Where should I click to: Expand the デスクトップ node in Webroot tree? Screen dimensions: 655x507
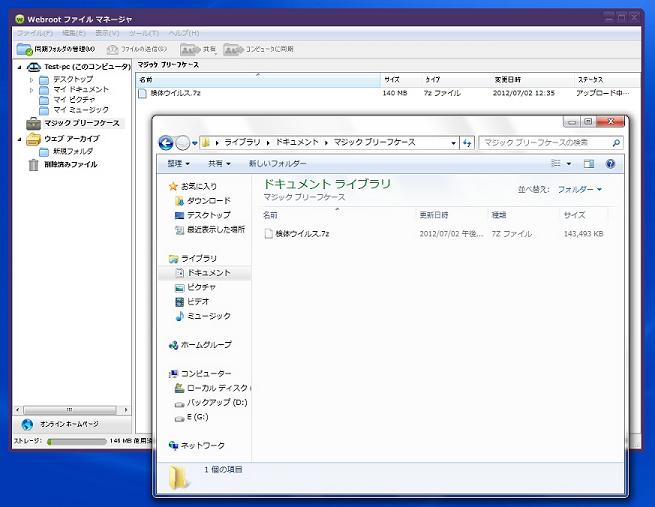[31, 79]
